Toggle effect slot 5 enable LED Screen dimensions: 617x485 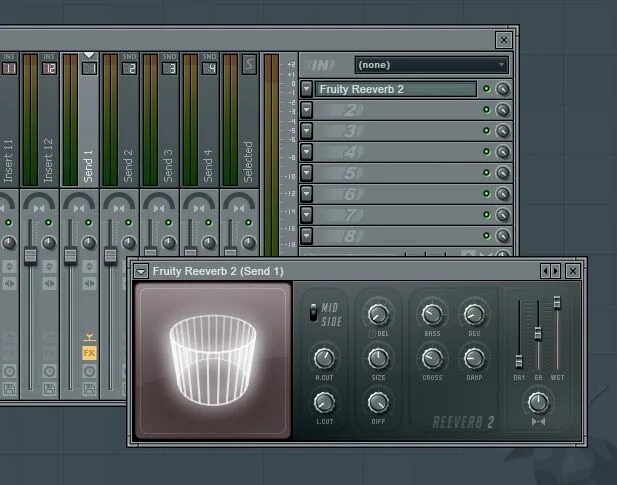(x=487, y=173)
